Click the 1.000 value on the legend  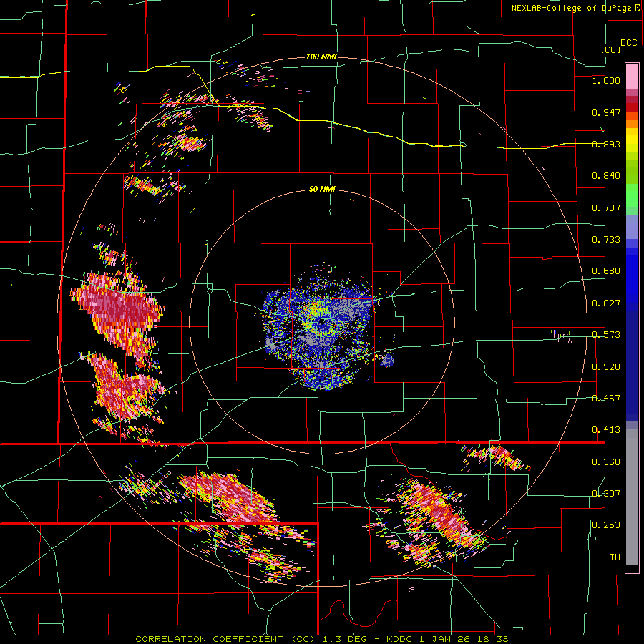pyautogui.click(x=606, y=80)
